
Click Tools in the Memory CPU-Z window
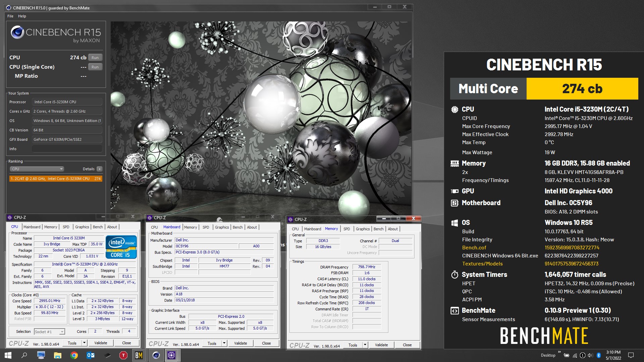pos(353,345)
